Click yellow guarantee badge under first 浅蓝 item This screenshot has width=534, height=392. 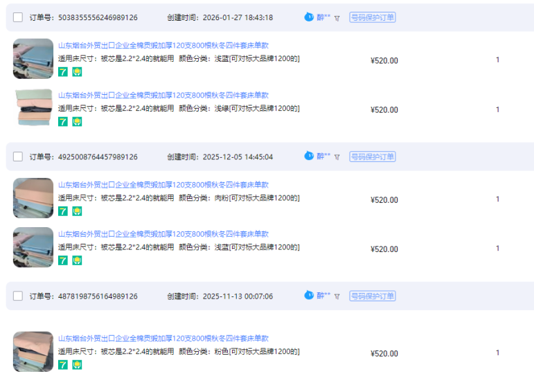tap(77, 72)
